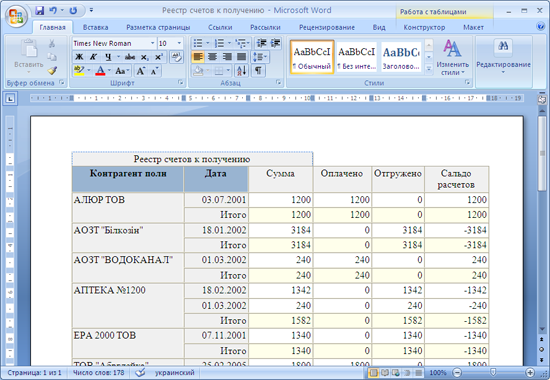
Task: Undo the last action
Action: click(53, 11)
